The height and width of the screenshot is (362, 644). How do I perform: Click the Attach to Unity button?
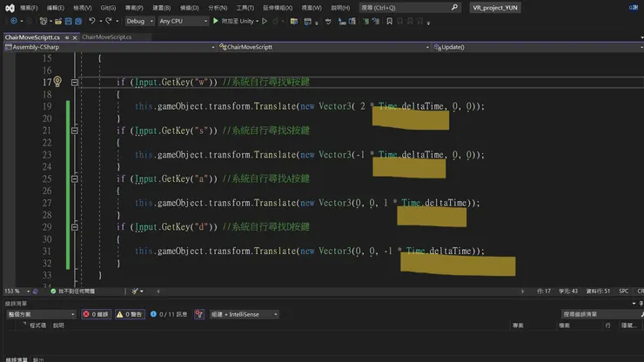coord(239,21)
